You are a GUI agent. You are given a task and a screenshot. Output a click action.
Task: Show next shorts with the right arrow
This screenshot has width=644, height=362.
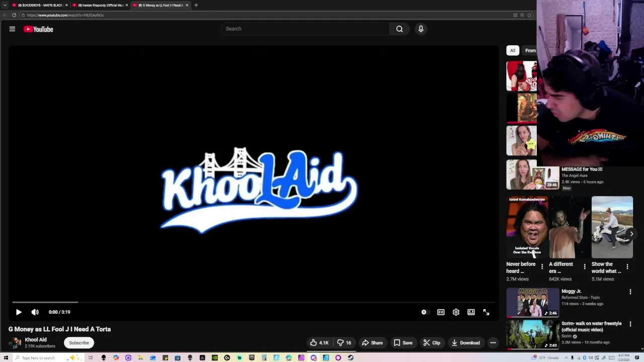point(631,234)
